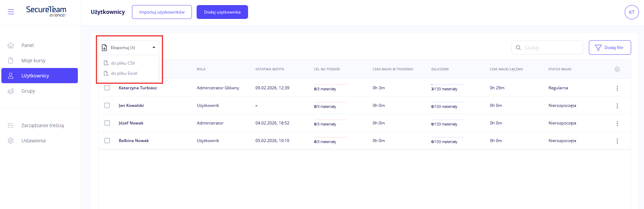
Task: Open Zarządzanie treścią in the sidebar
Action: (42, 125)
